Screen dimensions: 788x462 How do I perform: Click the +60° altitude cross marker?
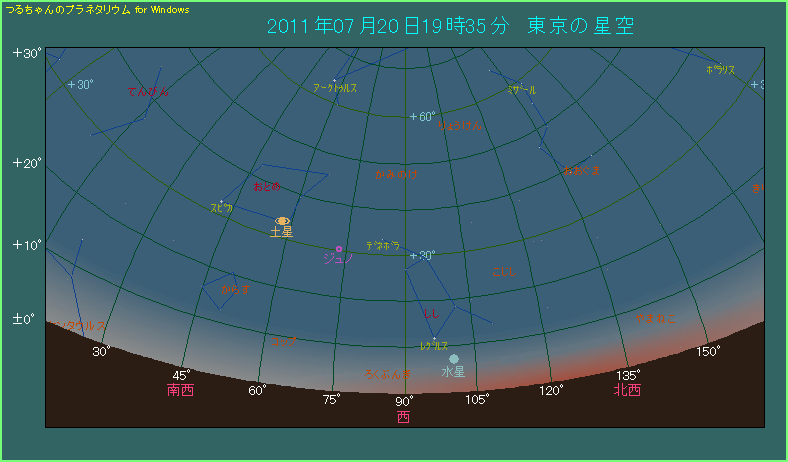(x=412, y=117)
